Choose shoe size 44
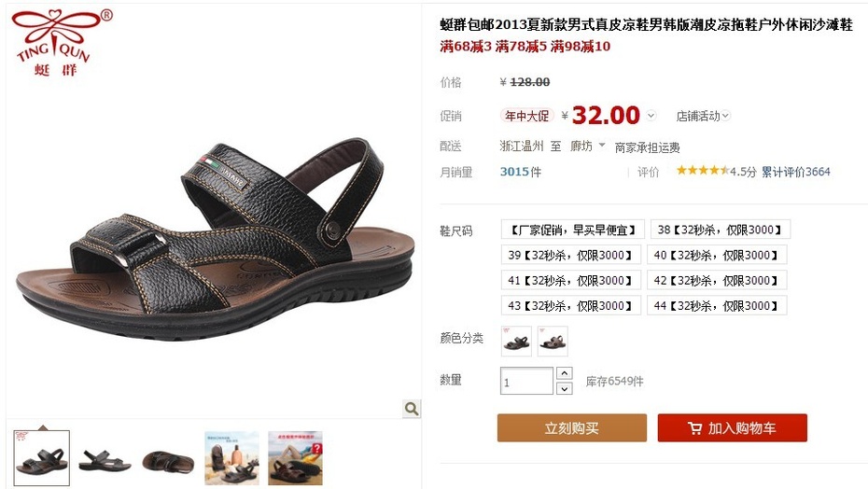The image size is (868, 489). 717,305
